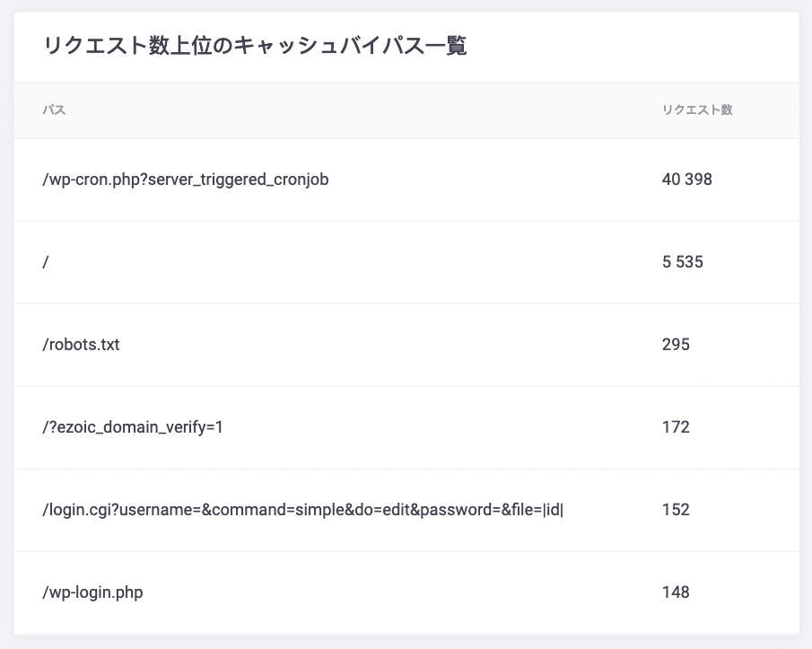
Task: Sort the table by the パス column header
Action: (54, 110)
